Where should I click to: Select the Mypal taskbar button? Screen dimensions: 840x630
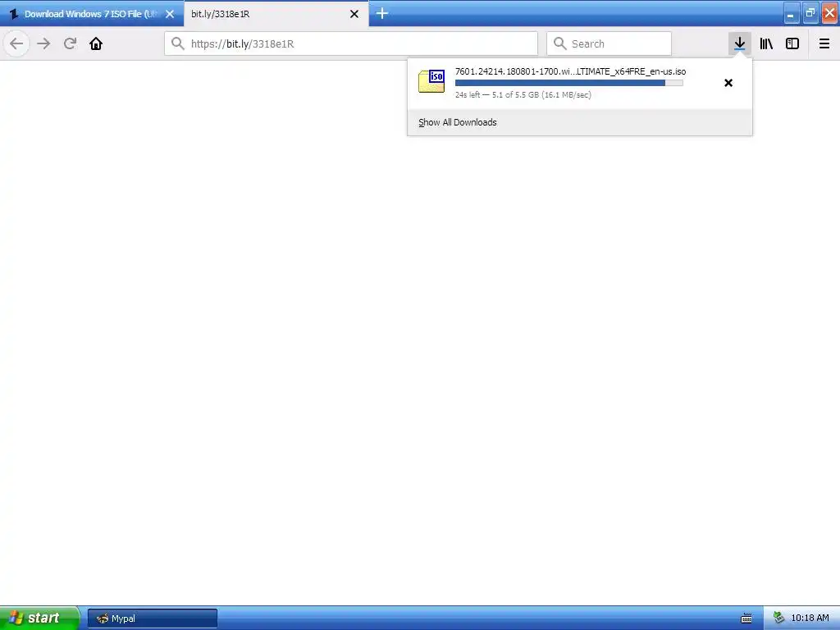(x=152, y=619)
